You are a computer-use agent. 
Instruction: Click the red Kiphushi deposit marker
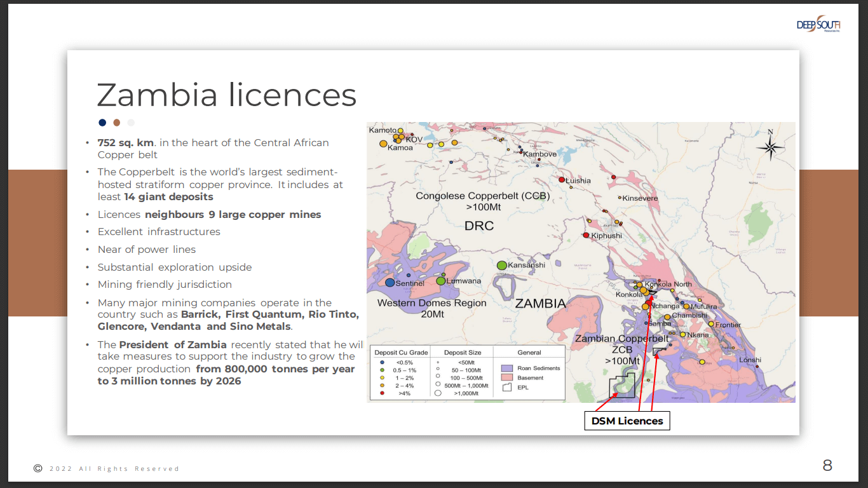point(586,235)
